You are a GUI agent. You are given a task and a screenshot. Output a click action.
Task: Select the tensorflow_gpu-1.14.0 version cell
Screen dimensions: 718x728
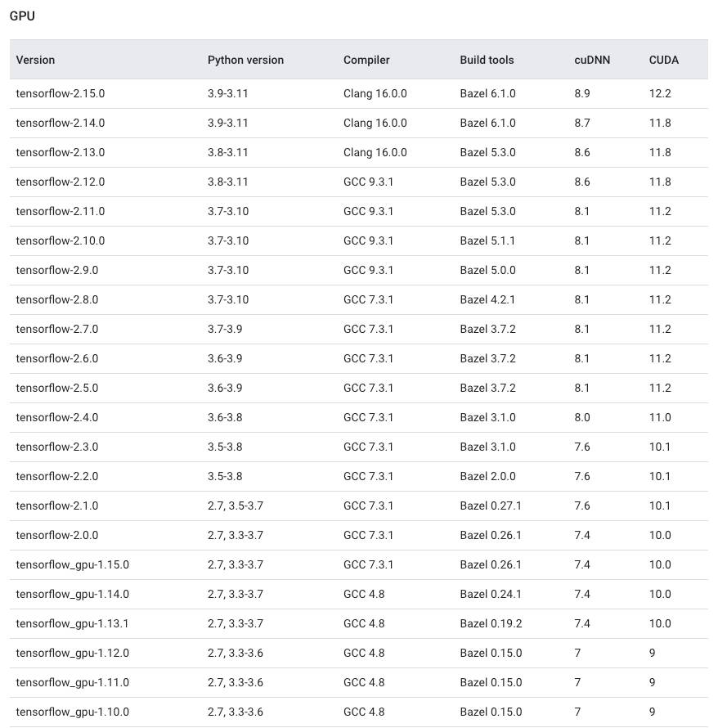click(73, 595)
